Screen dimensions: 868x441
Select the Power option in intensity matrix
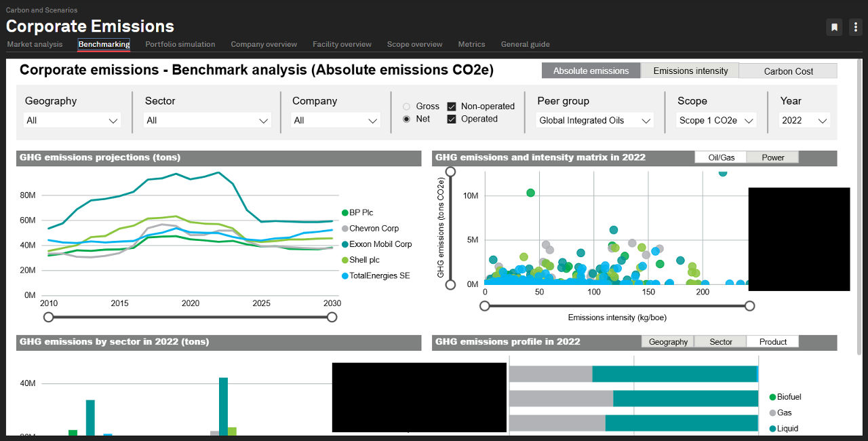[x=772, y=157]
